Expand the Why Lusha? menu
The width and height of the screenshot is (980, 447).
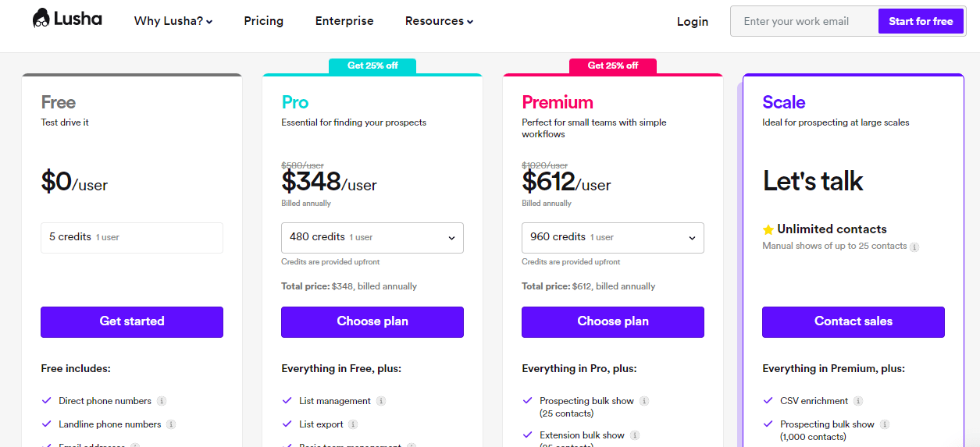pyautogui.click(x=173, y=21)
